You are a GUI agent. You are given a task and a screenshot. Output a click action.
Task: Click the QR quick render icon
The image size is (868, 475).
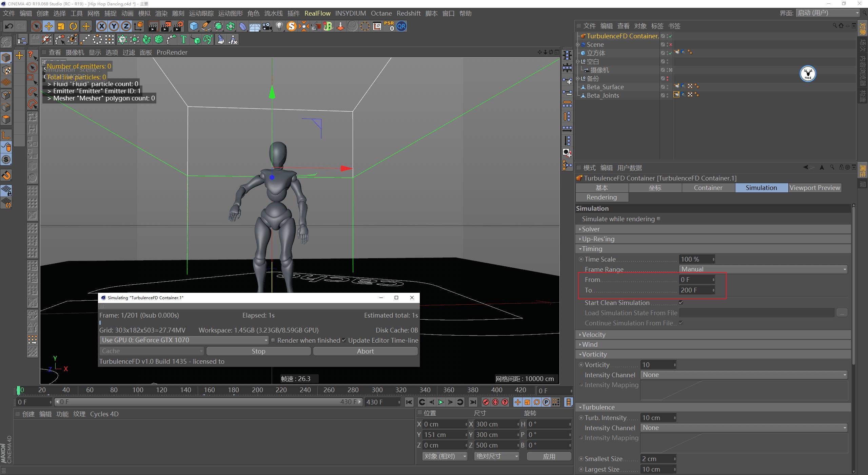pos(401,26)
